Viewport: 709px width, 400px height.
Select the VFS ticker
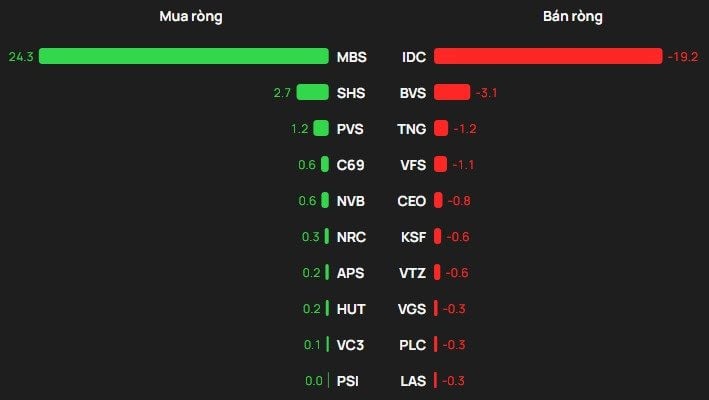click(x=413, y=165)
